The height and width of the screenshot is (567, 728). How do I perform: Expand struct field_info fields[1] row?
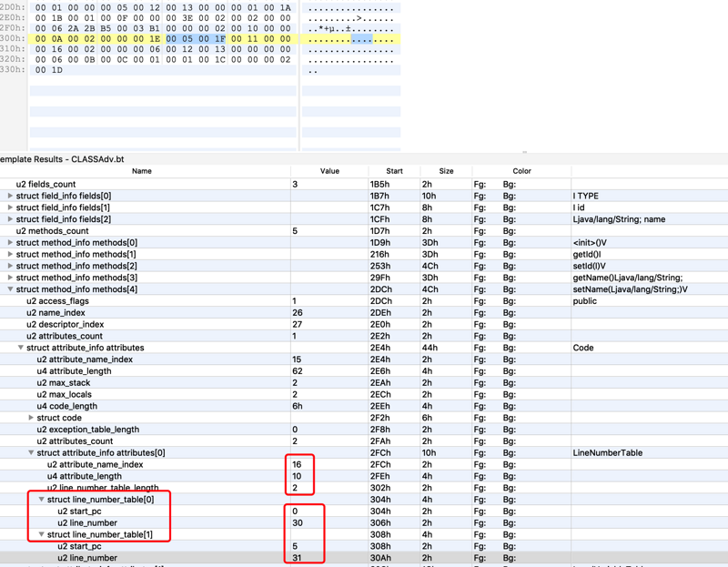tap(10, 208)
